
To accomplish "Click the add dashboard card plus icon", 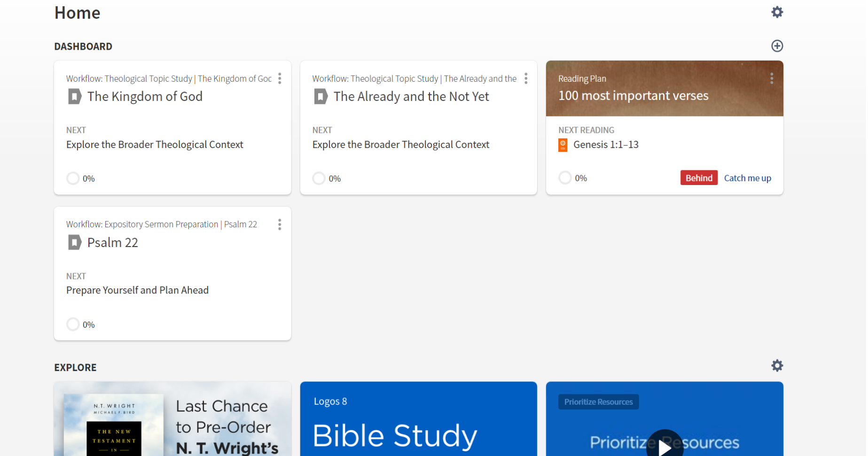I will pyautogui.click(x=777, y=46).
